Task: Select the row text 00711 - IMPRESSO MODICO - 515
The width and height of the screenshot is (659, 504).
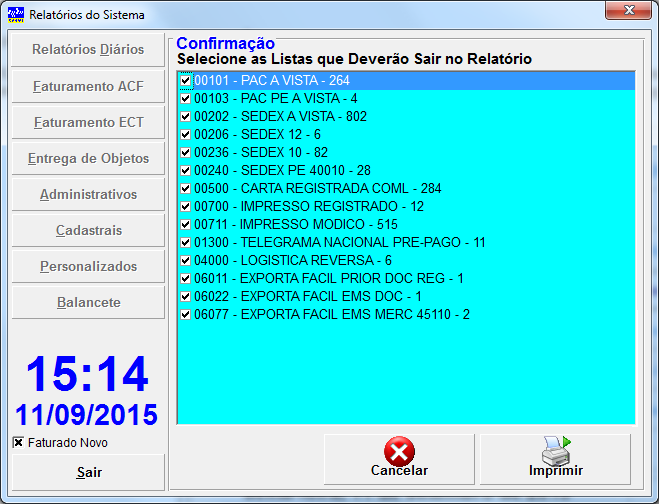Action: 296,224
